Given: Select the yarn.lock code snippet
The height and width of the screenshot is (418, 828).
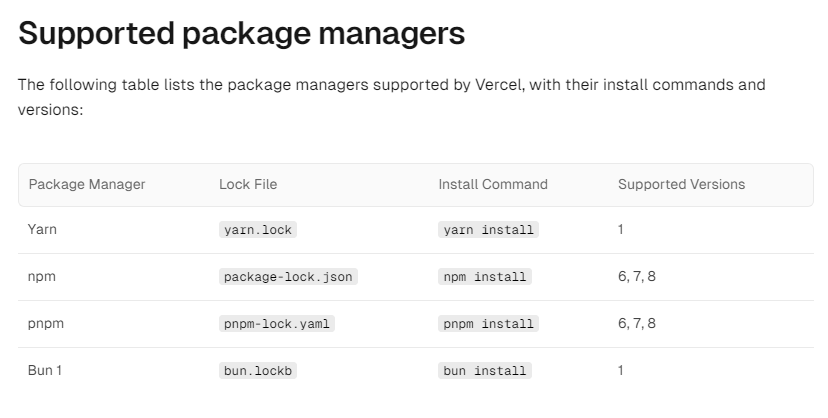Looking at the screenshot, I should (258, 230).
